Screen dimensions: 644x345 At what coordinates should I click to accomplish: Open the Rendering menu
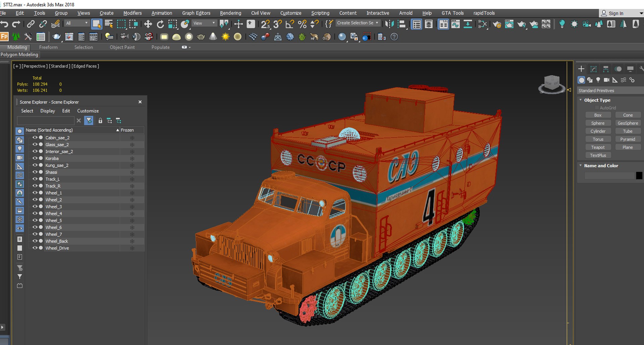(x=230, y=13)
